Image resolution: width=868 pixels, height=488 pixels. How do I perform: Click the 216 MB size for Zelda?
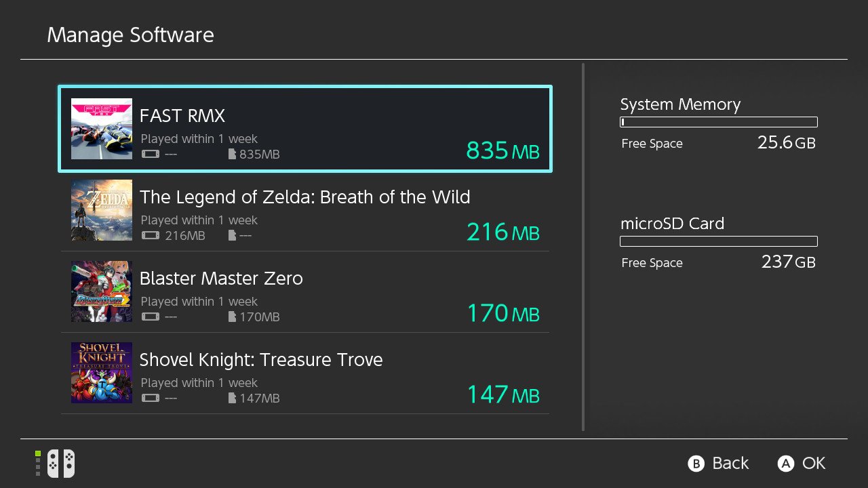502,232
